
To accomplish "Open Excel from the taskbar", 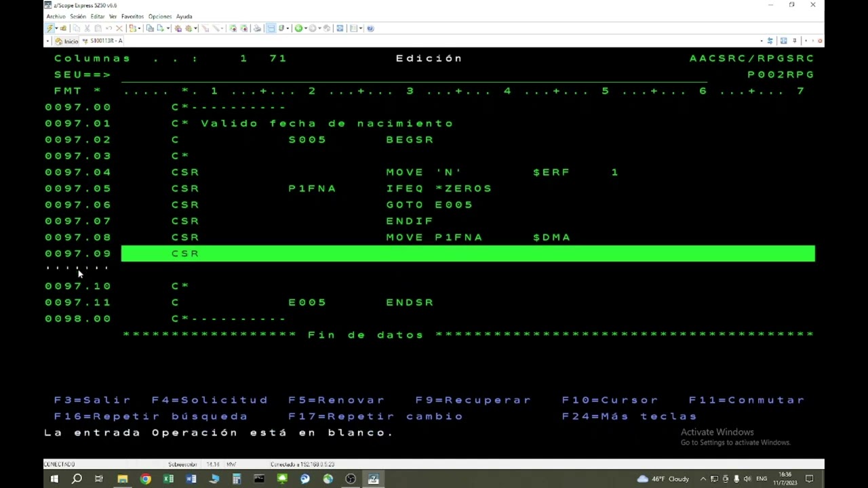I will [168, 479].
